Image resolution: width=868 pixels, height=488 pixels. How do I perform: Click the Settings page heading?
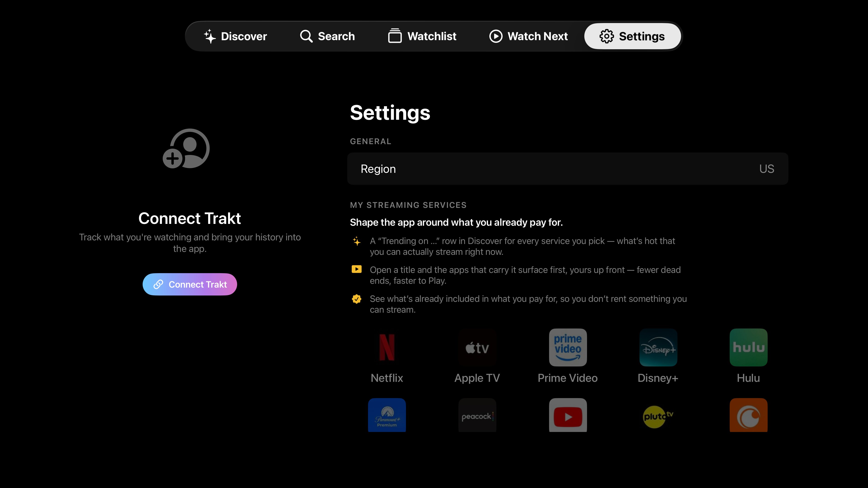(x=390, y=113)
